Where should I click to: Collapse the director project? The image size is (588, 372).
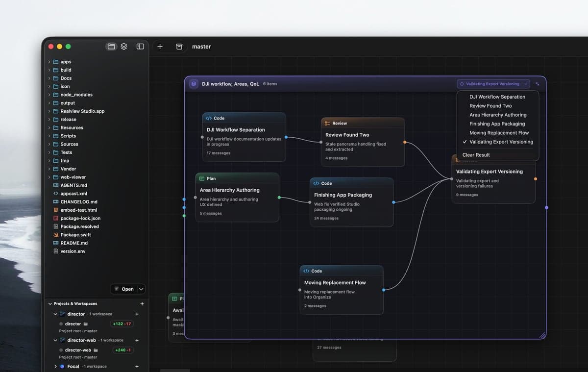(x=55, y=314)
